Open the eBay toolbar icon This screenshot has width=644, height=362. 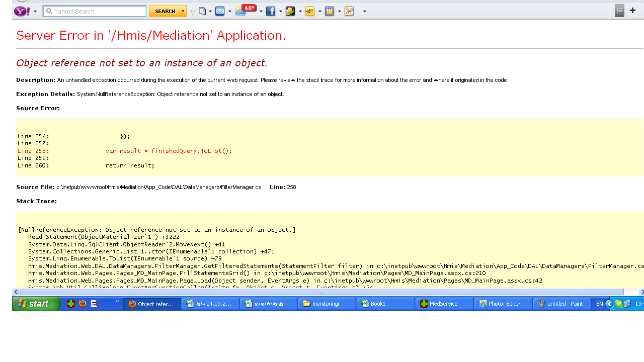(x=310, y=11)
